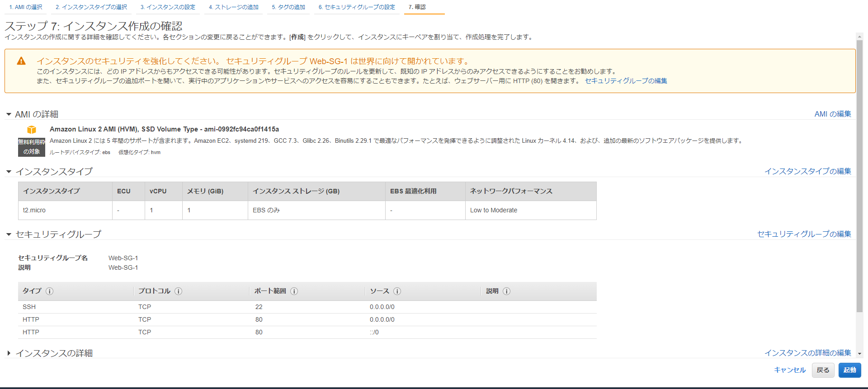Click 0.0.0.0/0 source in HTTP row
Image resolution: width=868 pixels, height=389 pixels.
[382, 320]
